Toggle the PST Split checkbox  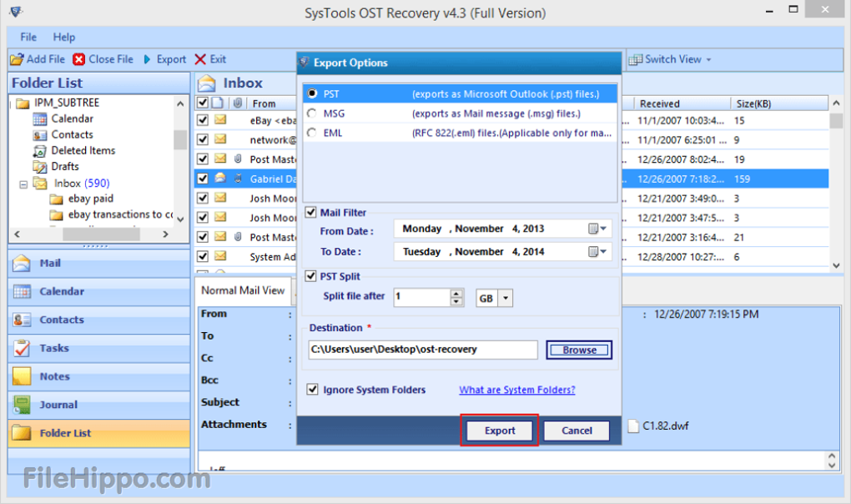(x=311, y=276)
